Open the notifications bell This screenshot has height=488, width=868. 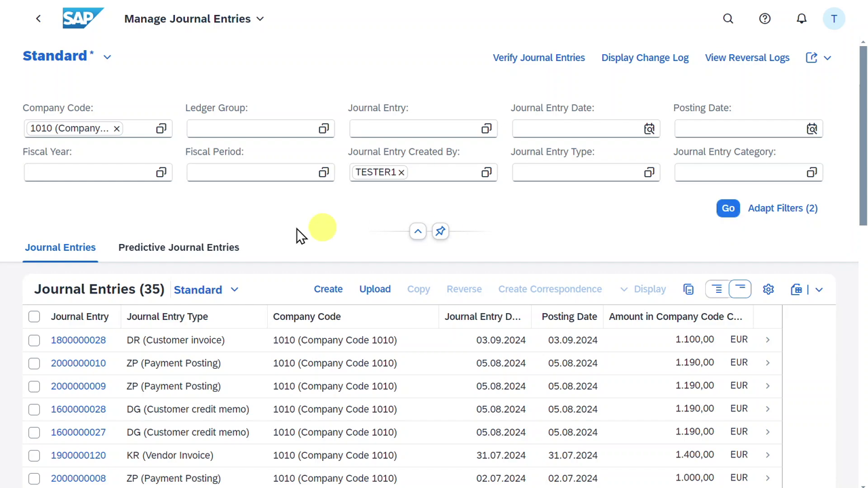(802, 19)
